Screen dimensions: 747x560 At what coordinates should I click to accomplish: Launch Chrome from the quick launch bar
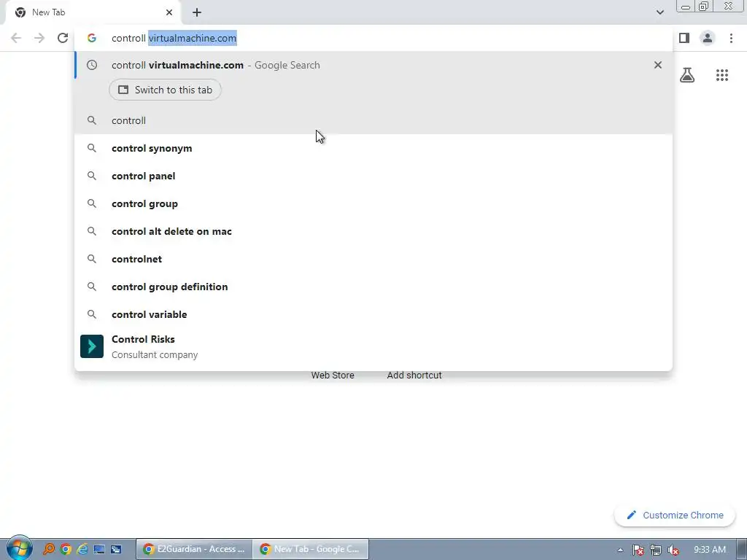tap(66, 549)
